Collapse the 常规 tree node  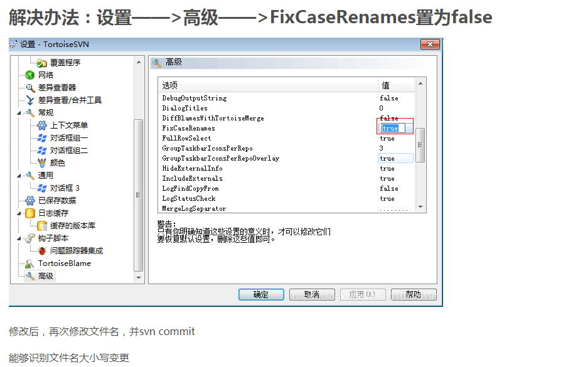coord(19,113)
